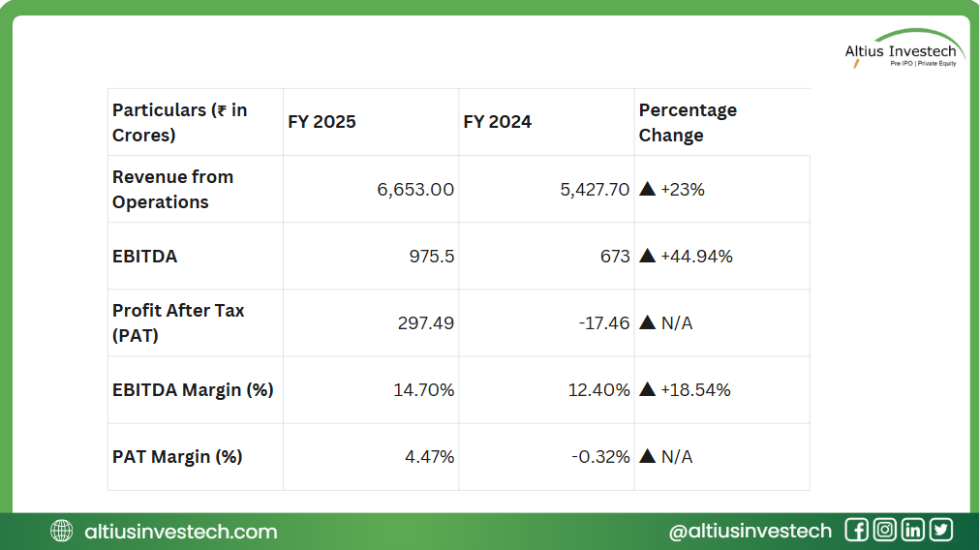Click the triangle in the PAT Margin row
The width and height of the screenshot is (980, 550).
point(648,457)
